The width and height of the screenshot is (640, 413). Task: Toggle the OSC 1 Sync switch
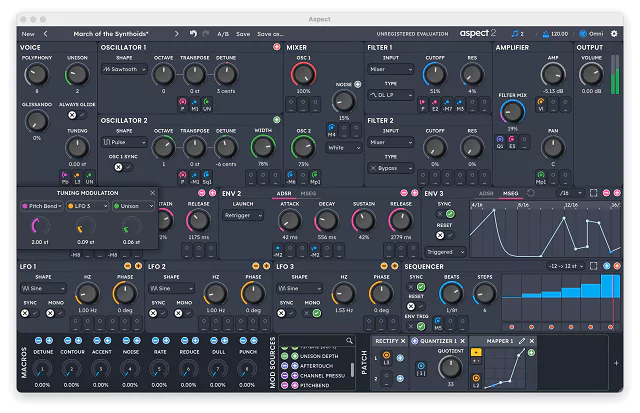tap(123, 167)
